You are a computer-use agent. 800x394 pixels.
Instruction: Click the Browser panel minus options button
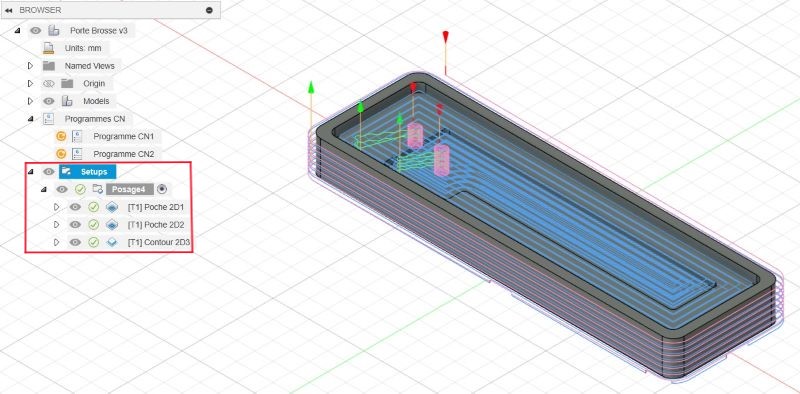(x=209, y=10)
